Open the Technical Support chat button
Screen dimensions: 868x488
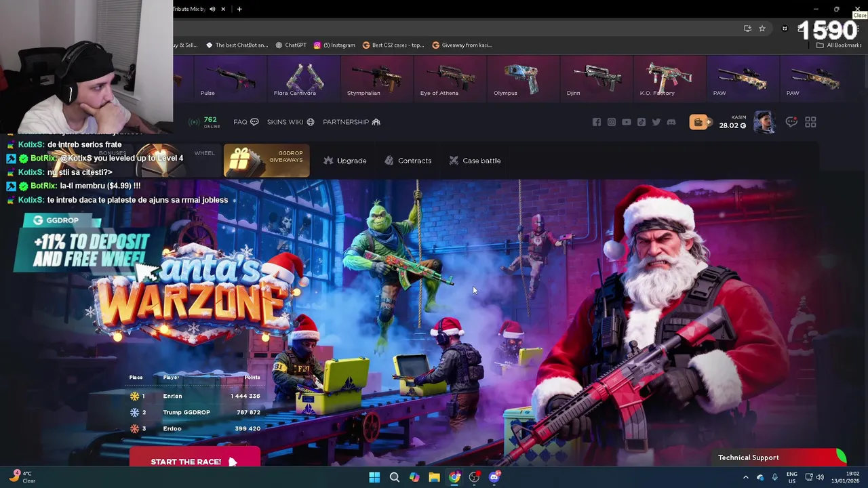tap(778, 457)
